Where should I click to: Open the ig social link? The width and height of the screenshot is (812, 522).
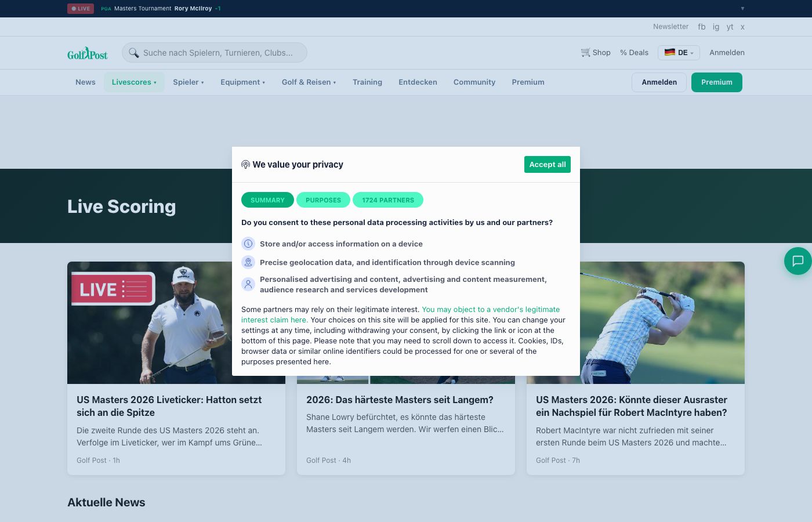(x=716, y=27)
